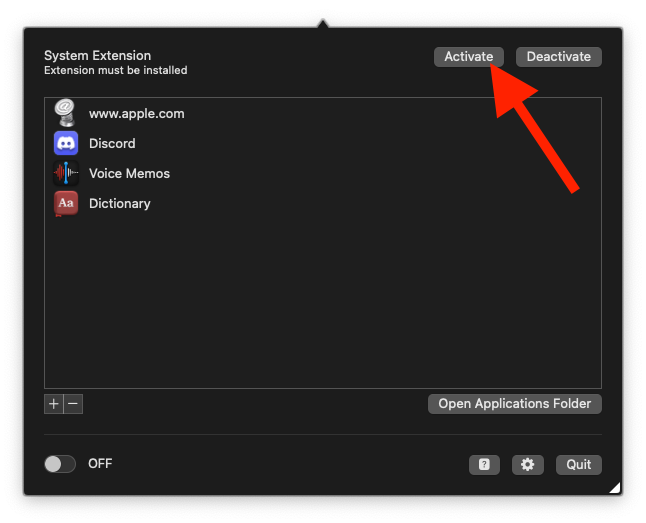Click the Voice Memos waveform icon
Screen dimensions: 646x523
click(66, 173)
